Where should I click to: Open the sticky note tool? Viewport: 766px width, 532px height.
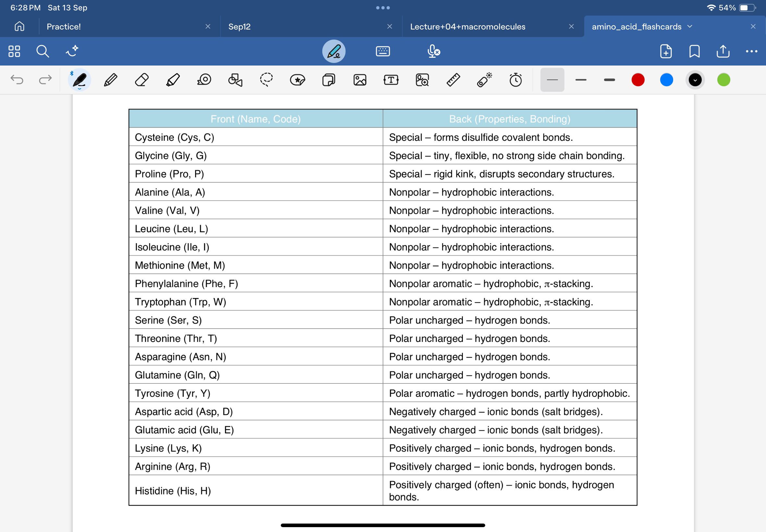click(328, 80)
